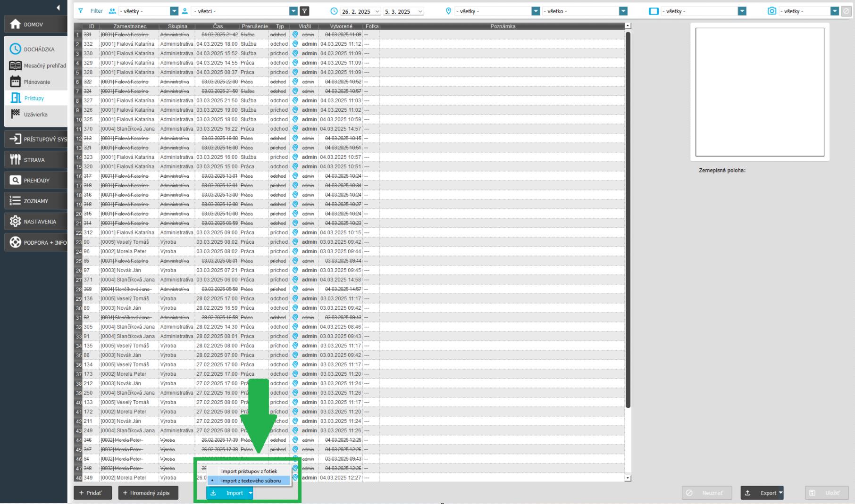Click the clock icon beside date range

tap(334, 11)
